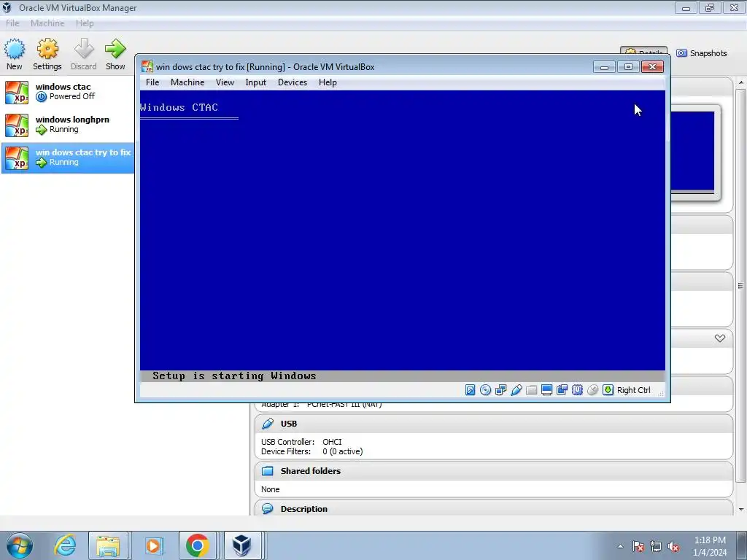Click the display monitor status icon
Screen dimensions: 747x560
click(x=546, y=390)
